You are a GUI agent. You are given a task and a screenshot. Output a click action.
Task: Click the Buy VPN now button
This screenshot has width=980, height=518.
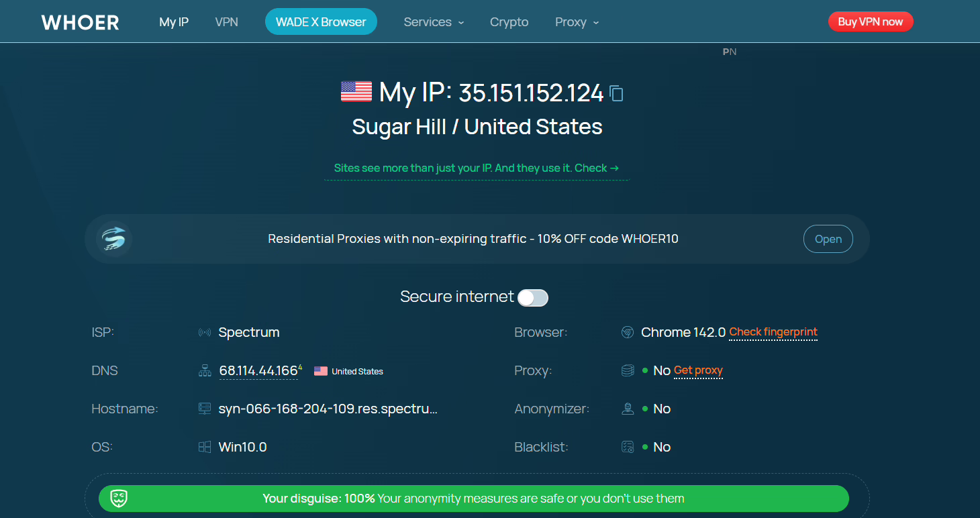(870, 21)
